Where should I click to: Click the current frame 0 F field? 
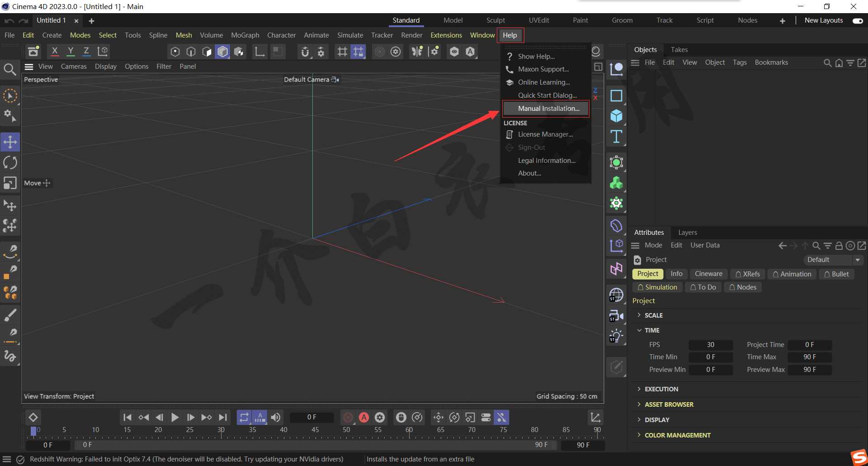point(311,417)
